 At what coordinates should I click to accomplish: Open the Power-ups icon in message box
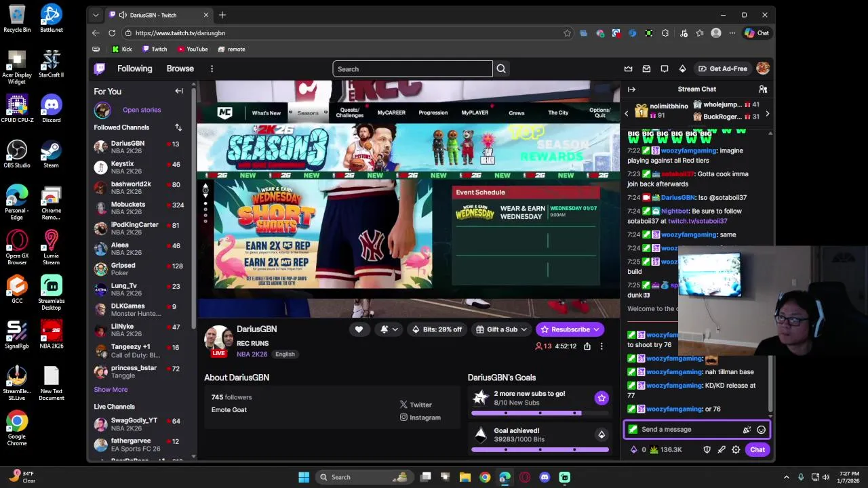(747, 430)
